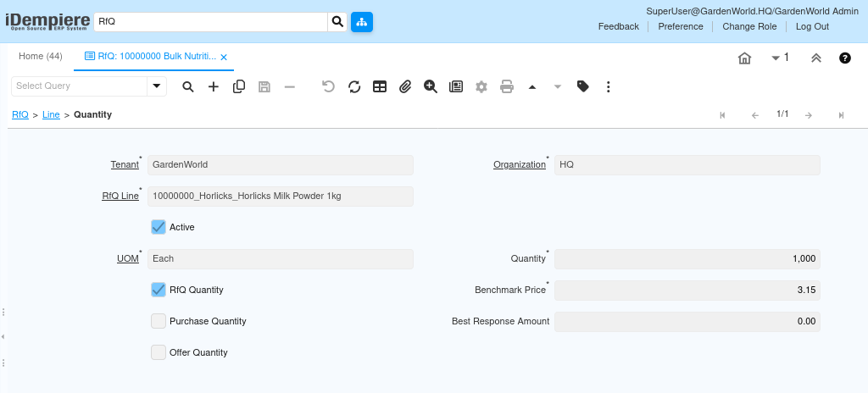
Task: Enable the Purchase Quantity checkbox
Action: (159, 321)
